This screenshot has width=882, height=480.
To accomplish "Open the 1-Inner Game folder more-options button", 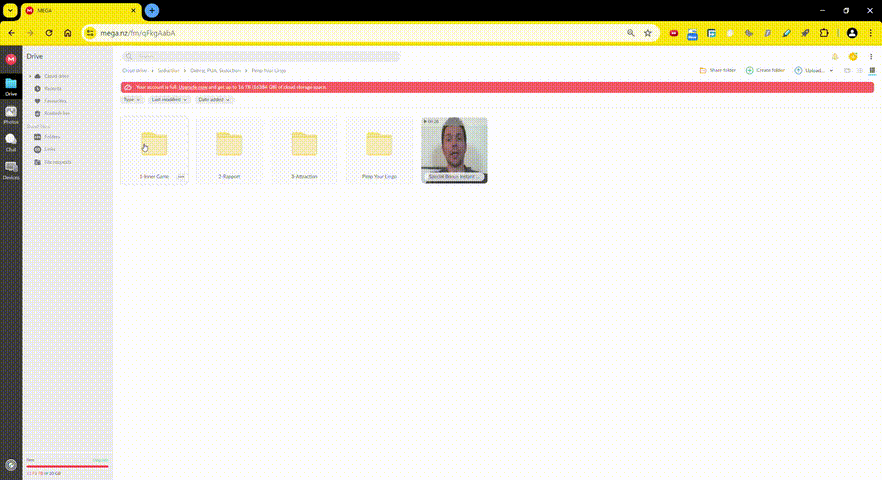I will point(181,177).
